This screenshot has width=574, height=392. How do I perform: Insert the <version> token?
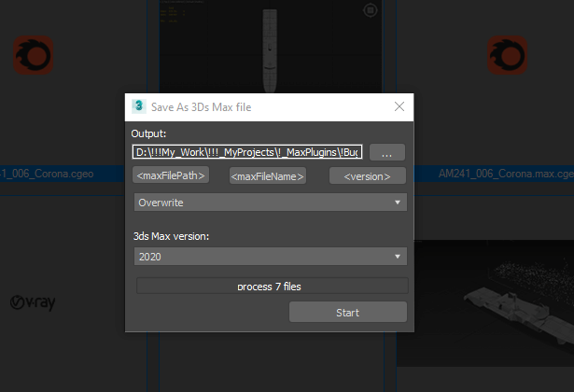[368, 176]
